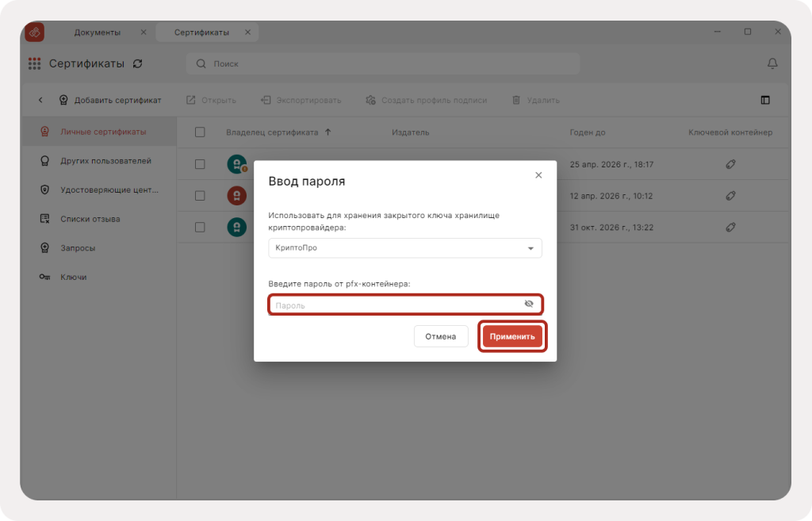Click certificate avatar in first row
This screenshot has width=812, height=521.
tap(237, 164)
